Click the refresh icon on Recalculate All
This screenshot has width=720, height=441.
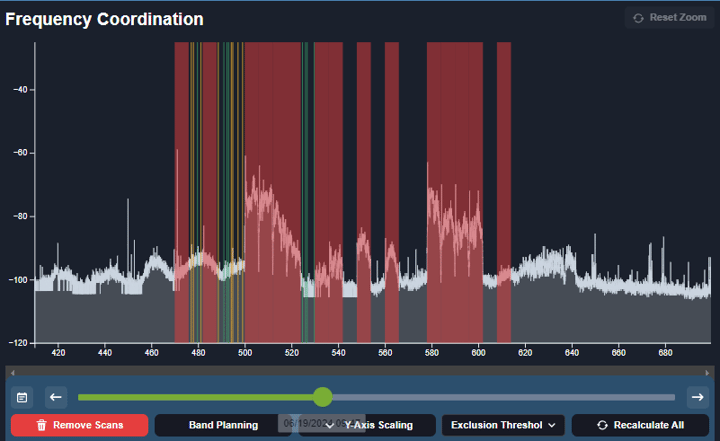point(601,425)
